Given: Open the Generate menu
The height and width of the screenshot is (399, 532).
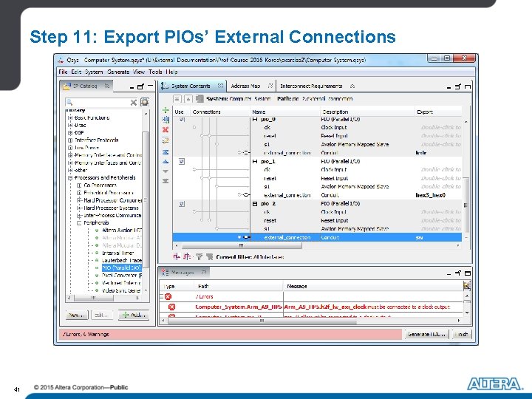Looking at the screenshot, I should click(x=118, y=72).
